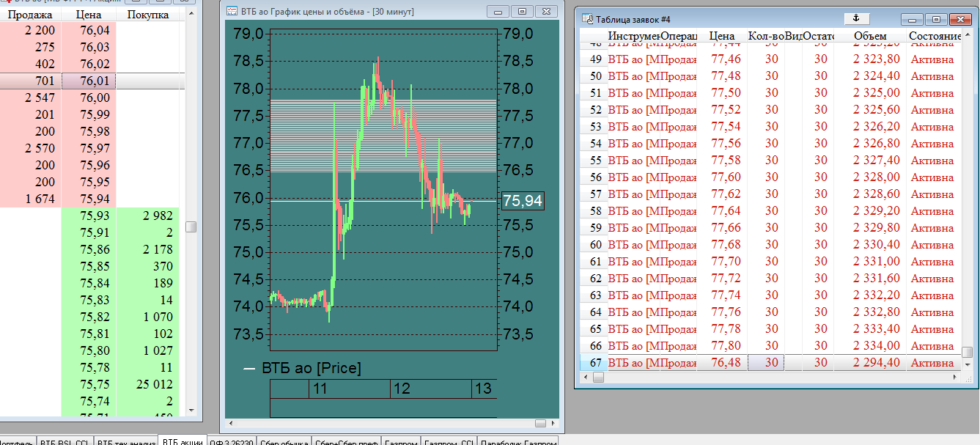Click the 12 hour marker on chart time axis
The height and width of the screenshot is (445, 980).
(402, 389)
